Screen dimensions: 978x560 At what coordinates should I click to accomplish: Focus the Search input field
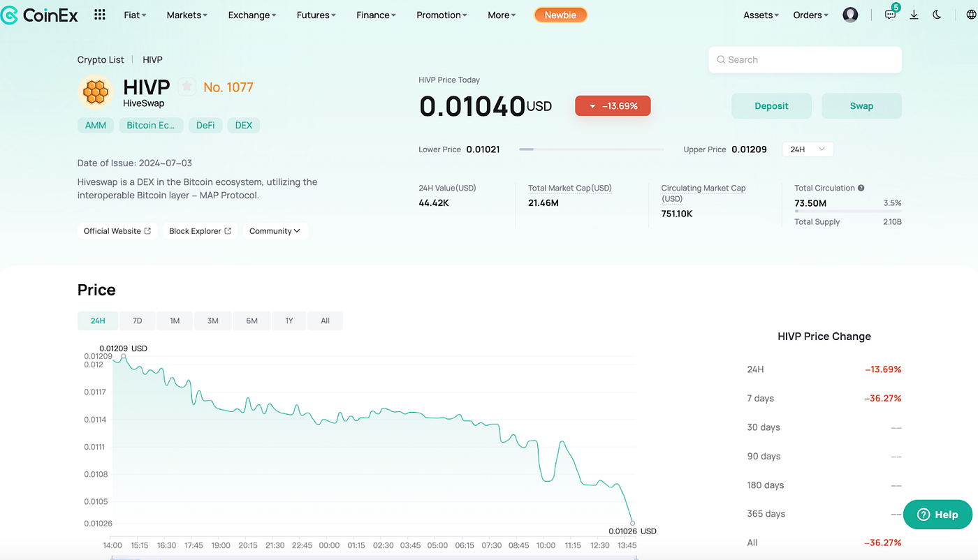pos(805,60)
